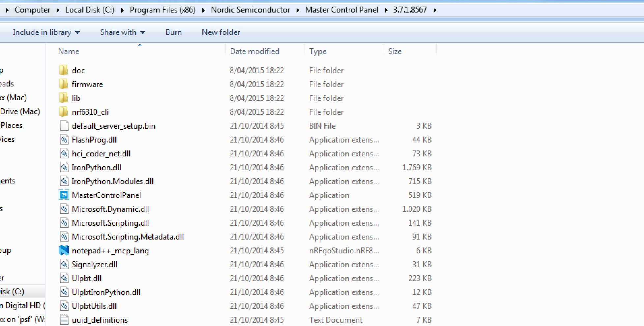Image resolution: width=644 pixels, height=326 pixels.
Task: Click the hci_coder_net.dll file icon
Action: pos(64,153)
